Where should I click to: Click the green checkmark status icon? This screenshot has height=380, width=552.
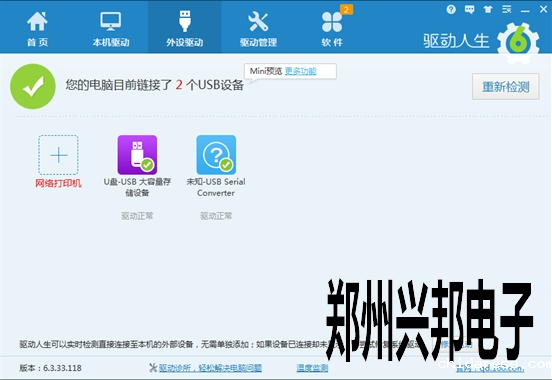[33, 86]
